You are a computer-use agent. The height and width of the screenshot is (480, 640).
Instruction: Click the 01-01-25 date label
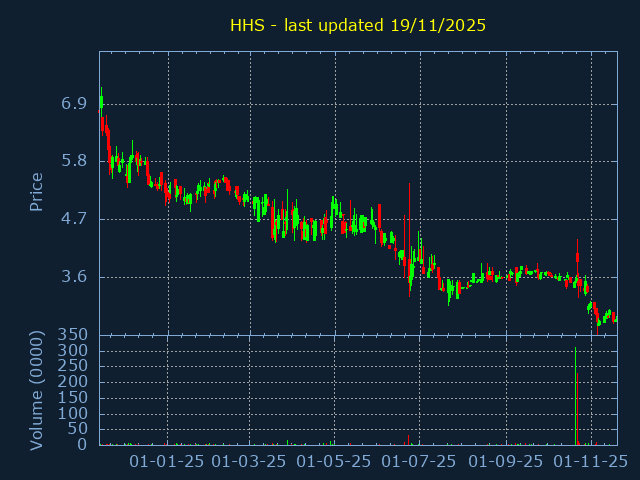point(167,461)
